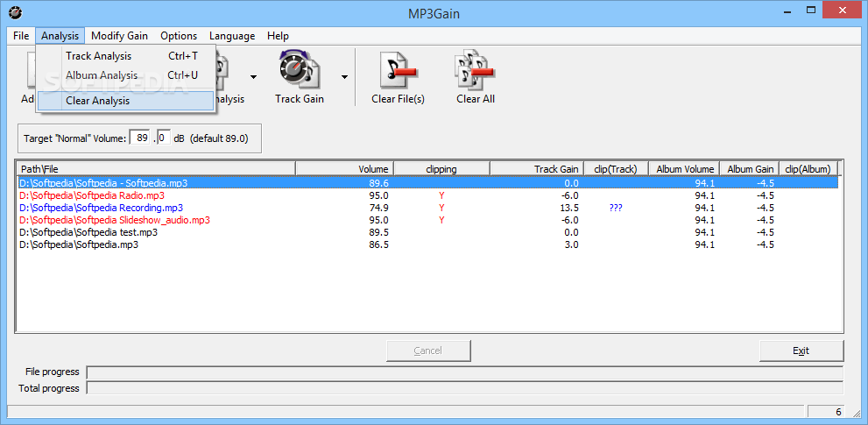This screenshot has width=868, height=425.
Task: Select the last row Softpedia.mp3
Action: tap(79, 244)
